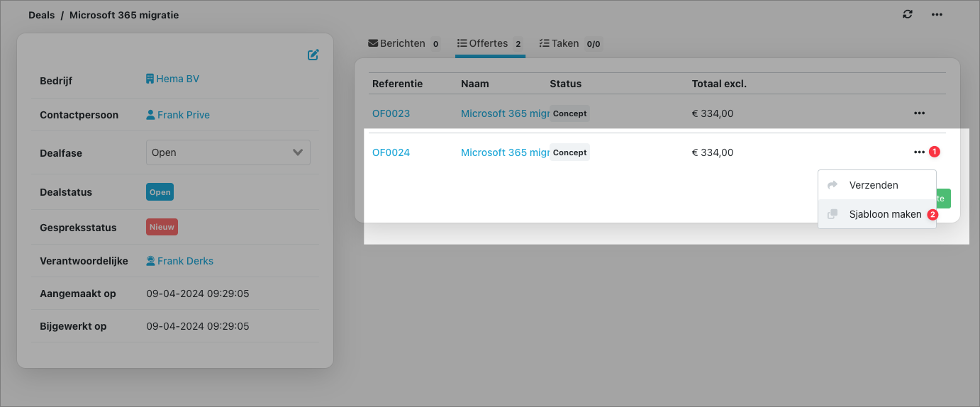Open the actions menu for OF0023
This screenshot has height=407, width=980.
coord(919,113)
